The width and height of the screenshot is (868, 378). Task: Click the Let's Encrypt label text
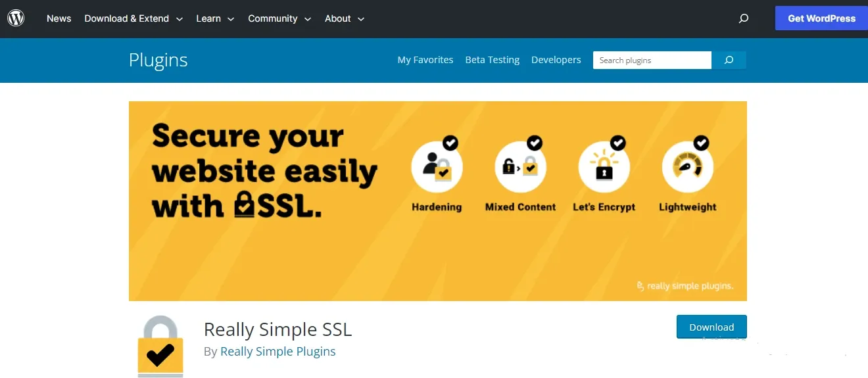[604, 207]
